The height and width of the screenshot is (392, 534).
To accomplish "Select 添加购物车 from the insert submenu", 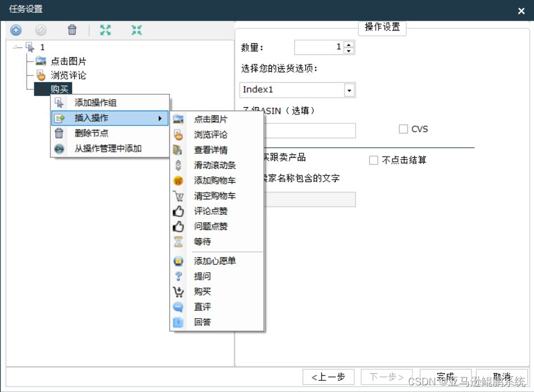I will pyautogui.click(x=217, y=180).
